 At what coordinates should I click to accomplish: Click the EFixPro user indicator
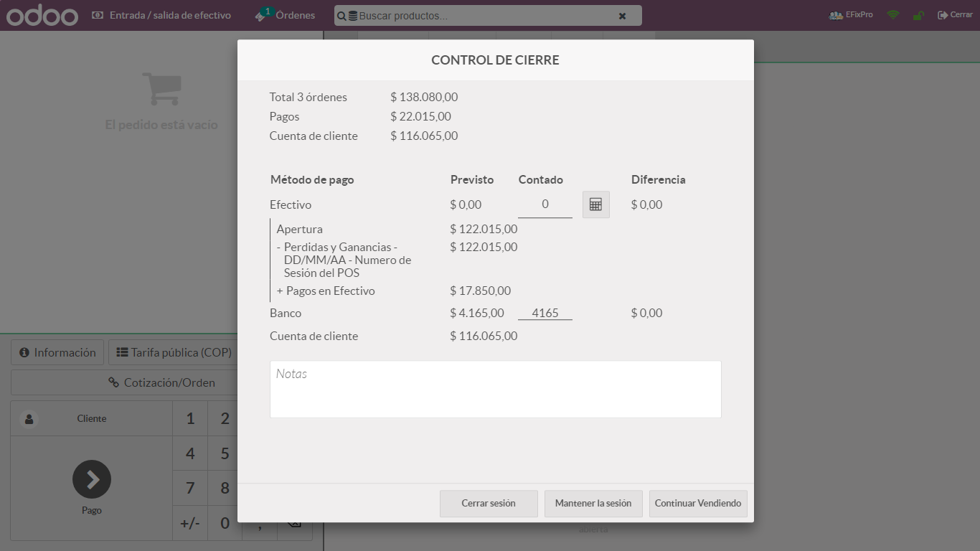tap(851, 15)
